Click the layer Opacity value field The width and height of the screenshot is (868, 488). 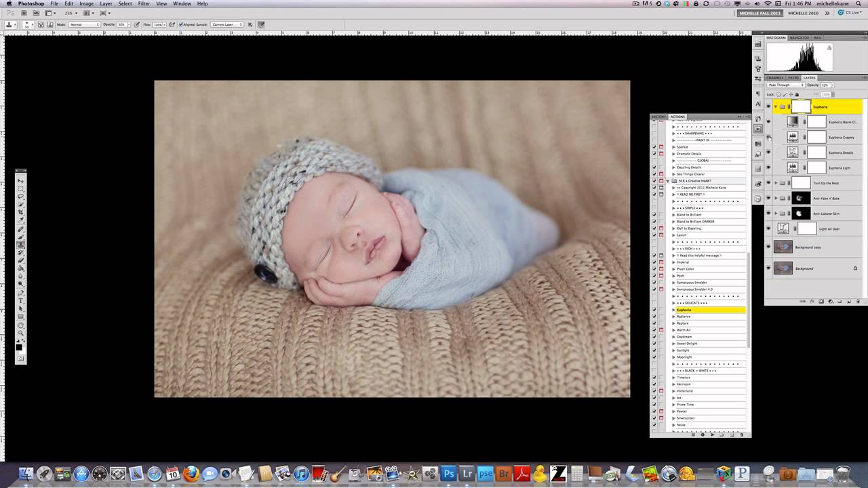pos(825,85)
